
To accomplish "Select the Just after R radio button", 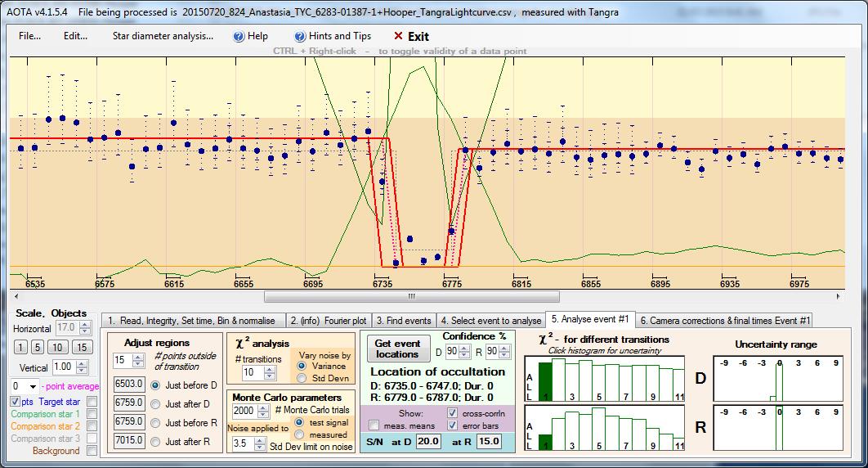I will click(155, 442).
